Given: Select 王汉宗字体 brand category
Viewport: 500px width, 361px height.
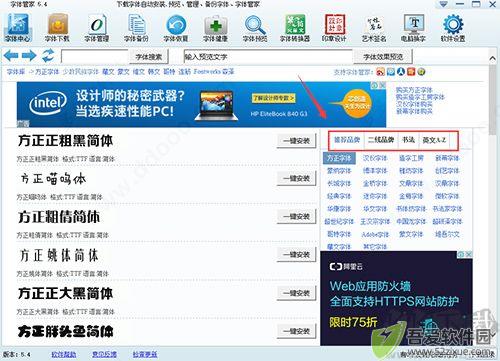Looking at the screenshot, I should (x=375, y=221).
